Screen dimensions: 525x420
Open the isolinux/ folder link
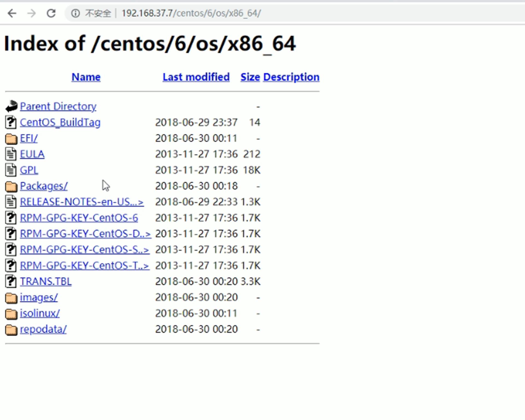point(40,313)
